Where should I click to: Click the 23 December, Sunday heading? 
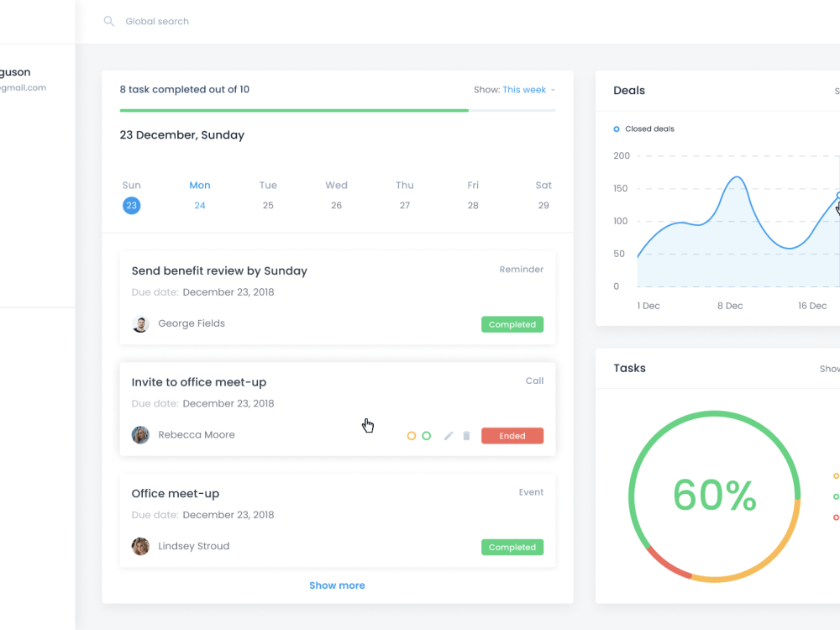(x=182, y=135)
